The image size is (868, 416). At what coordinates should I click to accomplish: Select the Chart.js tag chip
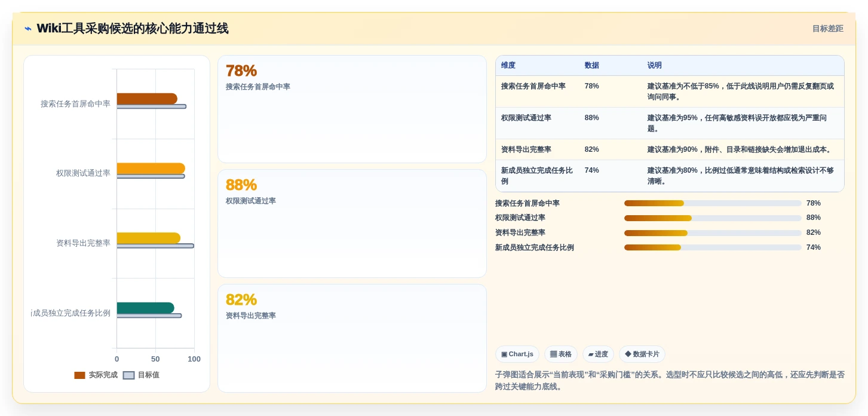(517, 354)
